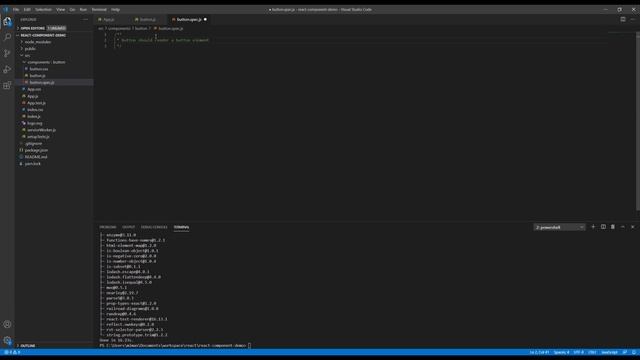Image resolution: width=640 pixels, height=360 pixels.
Task: Switch to the Problems panel tab
Action: coord(108,227)
